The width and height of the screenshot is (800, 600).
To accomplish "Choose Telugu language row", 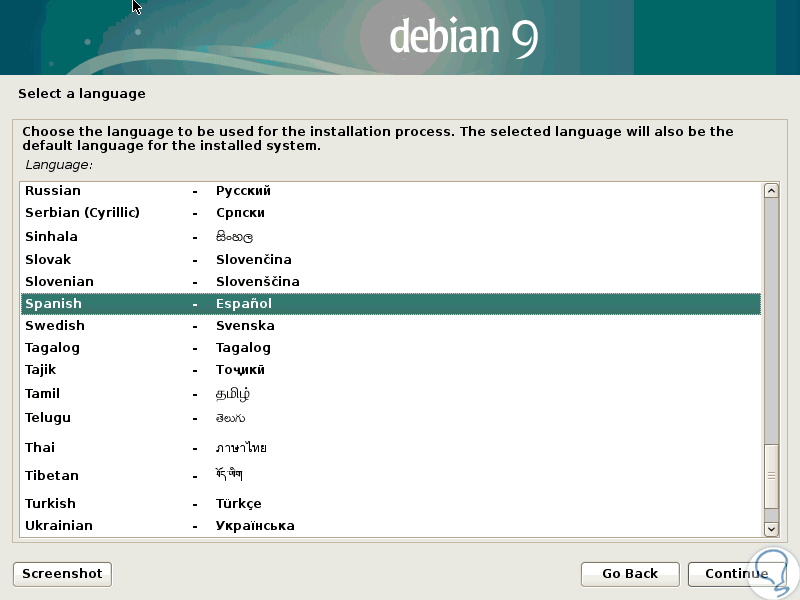I will pos(391,418).
